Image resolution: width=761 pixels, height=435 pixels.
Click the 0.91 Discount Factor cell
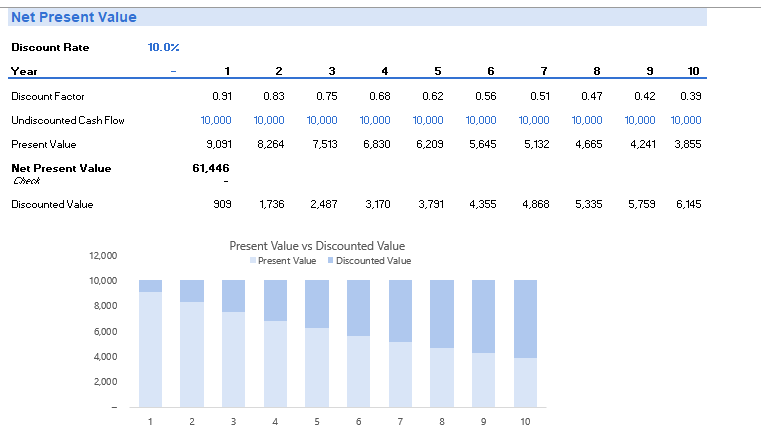tap(222, 96)
